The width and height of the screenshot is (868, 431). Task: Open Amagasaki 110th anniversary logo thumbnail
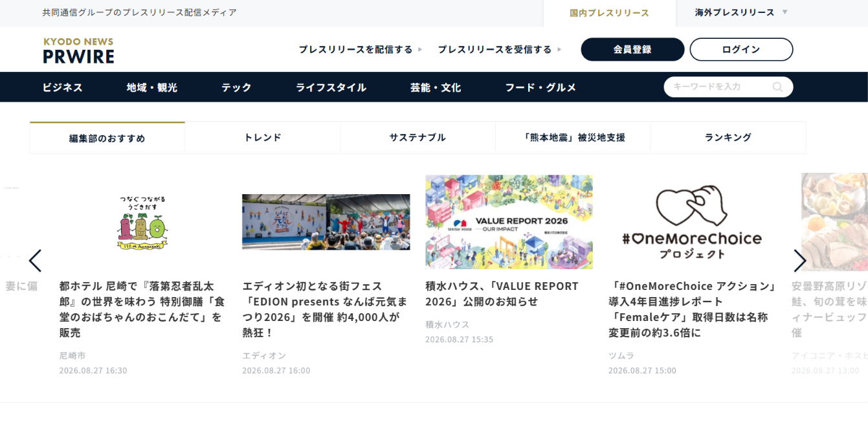143,222
